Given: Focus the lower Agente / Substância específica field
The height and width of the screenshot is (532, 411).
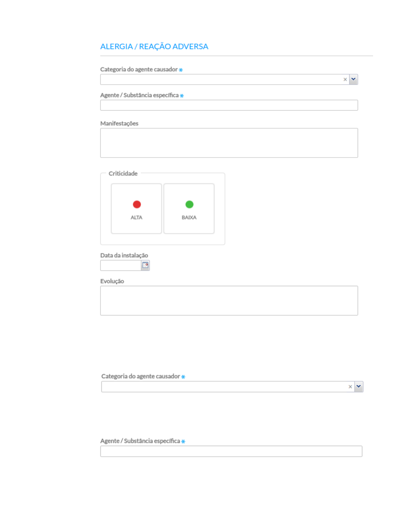Looking at the screenshot, I should pyautogui.click(x=231, y=451).
